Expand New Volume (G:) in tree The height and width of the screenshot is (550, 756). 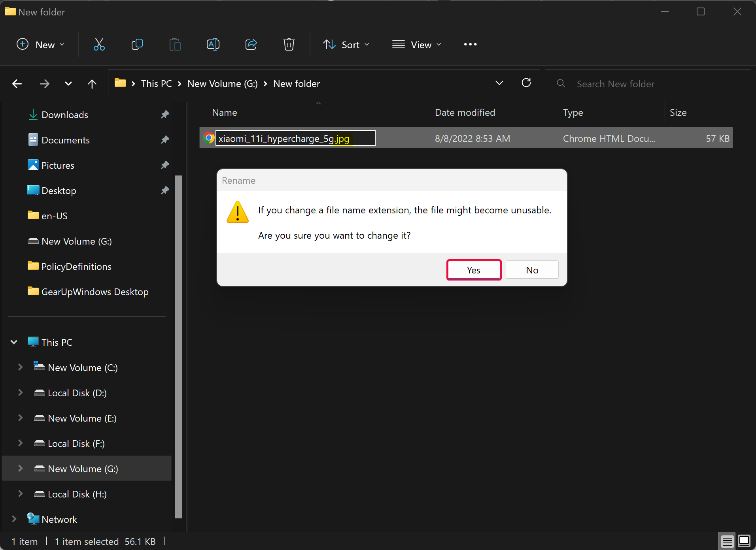[x=20, y=469]
